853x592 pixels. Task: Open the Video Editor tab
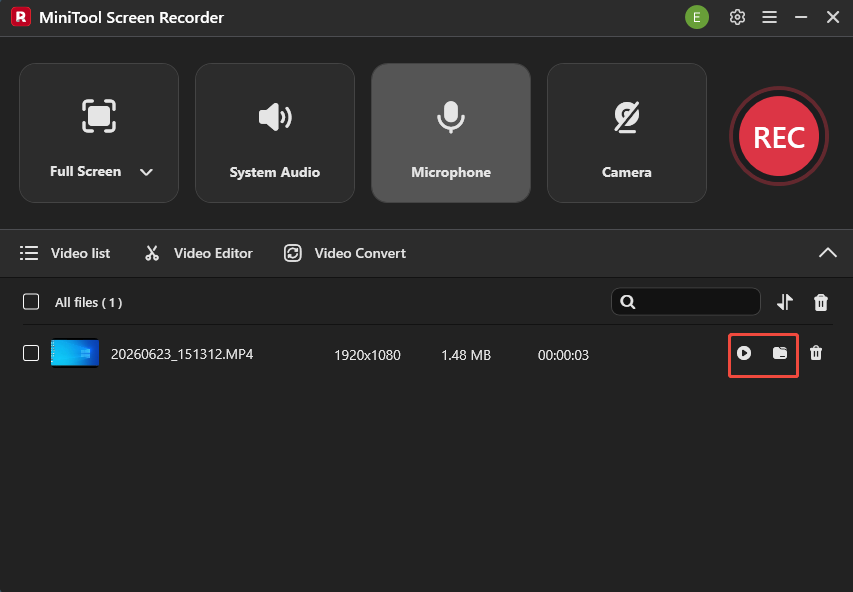click(x=199, y=253)
